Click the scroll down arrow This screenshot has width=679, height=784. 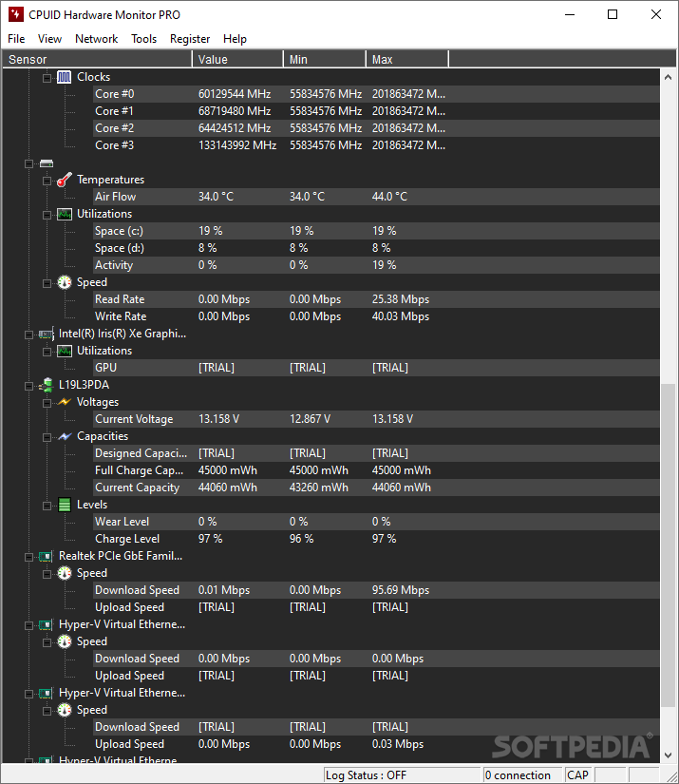coord(668,755)
